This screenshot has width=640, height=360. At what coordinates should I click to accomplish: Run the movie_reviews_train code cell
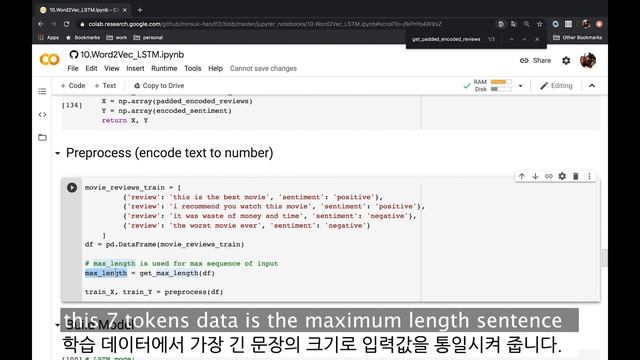coord(72,187)
